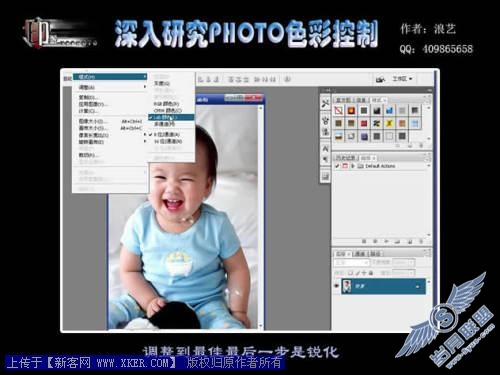Apply the black-yellow cross style swatch
The image size is (500, 375).
click(x=377, y=123)
